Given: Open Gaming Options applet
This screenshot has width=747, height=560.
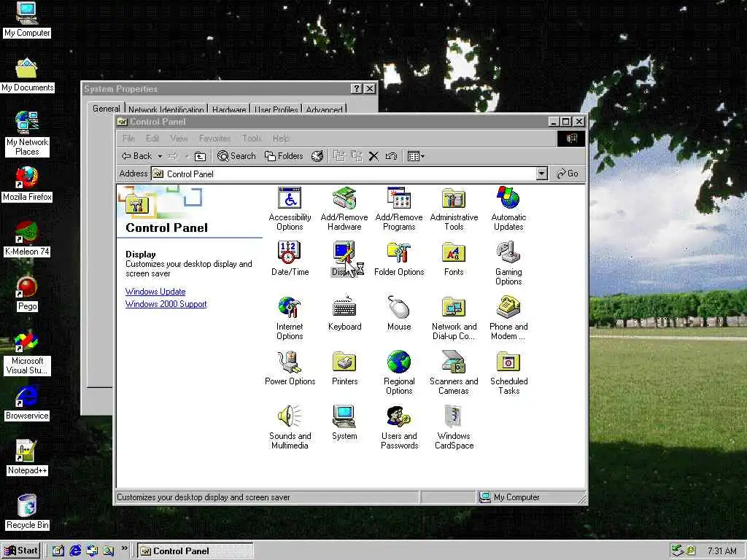Looking at the screenshot, I should (x=508, y=263).
